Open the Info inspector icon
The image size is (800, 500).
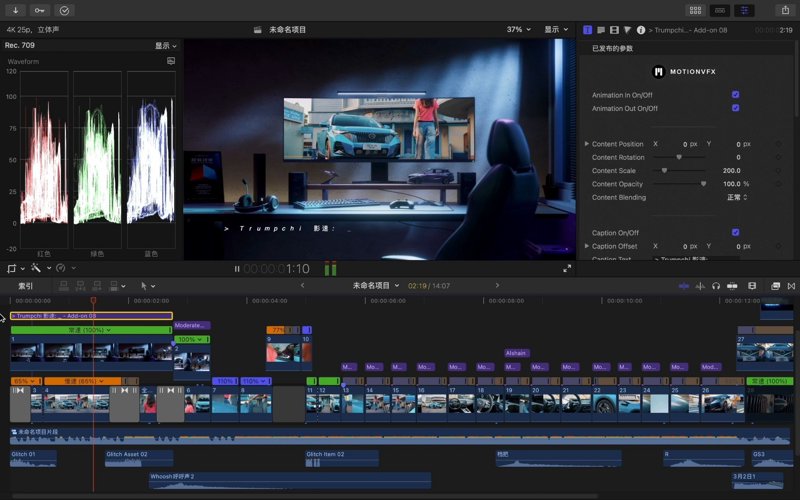(x=641, y=30)
